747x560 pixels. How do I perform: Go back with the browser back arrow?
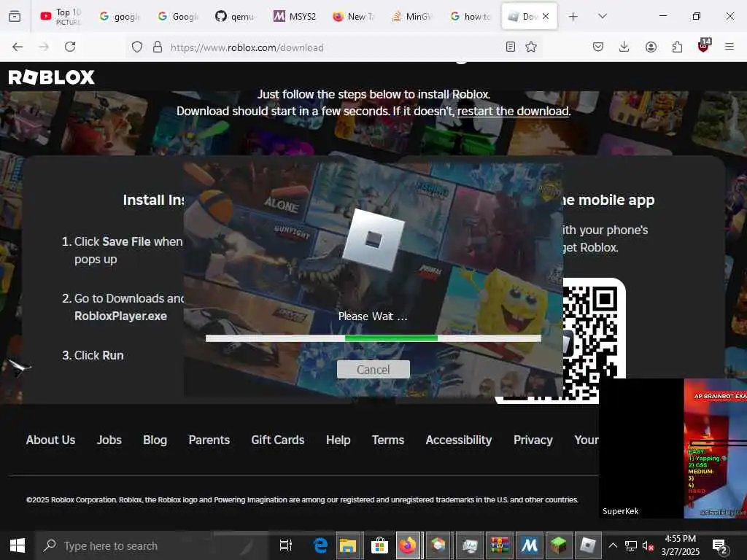(x=18, y=47)
